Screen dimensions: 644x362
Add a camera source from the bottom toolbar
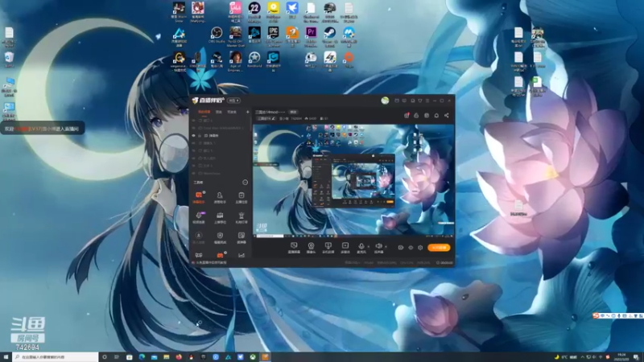311,248
